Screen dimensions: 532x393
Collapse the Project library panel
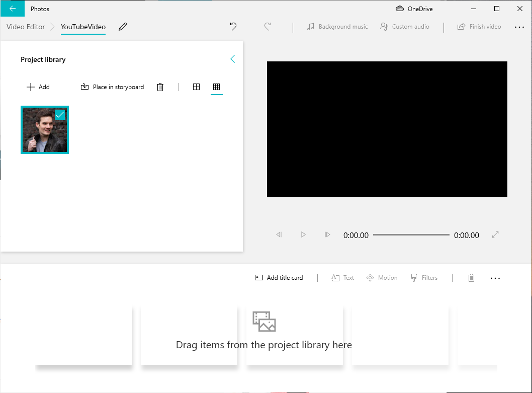(x=232, y=59)
